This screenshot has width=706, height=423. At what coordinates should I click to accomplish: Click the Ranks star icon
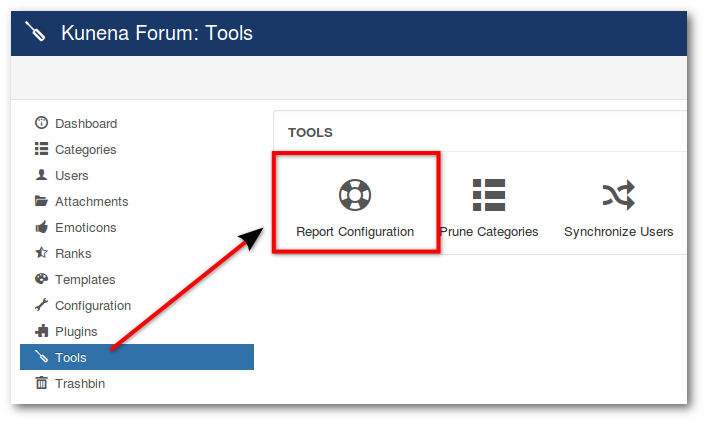[41, 252]
